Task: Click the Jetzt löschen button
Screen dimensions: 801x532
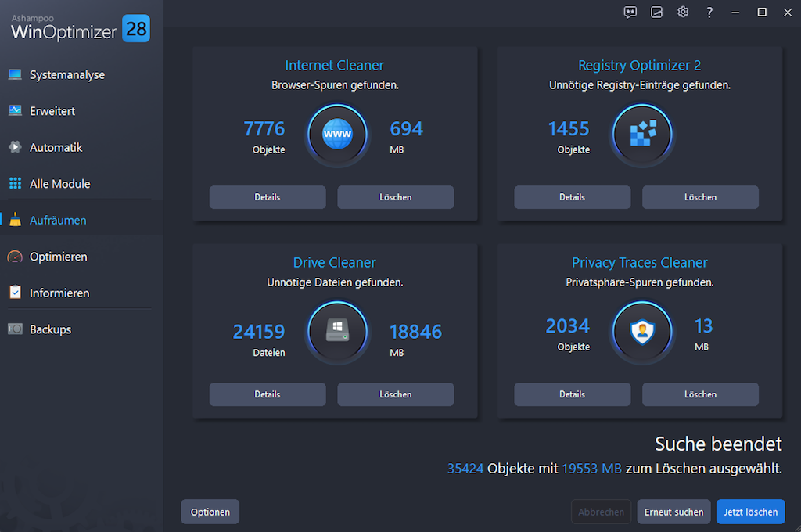Action: coord(750,512)
